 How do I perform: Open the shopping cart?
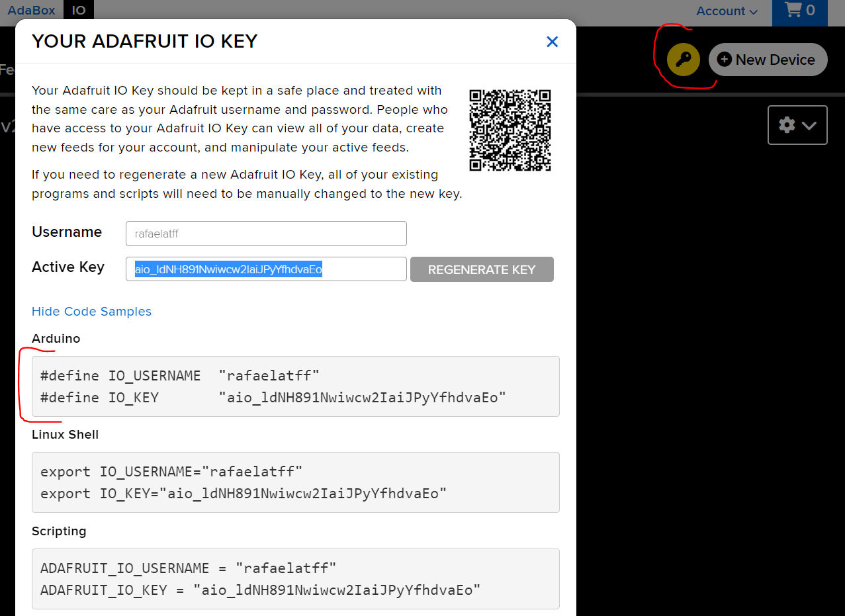799,11
